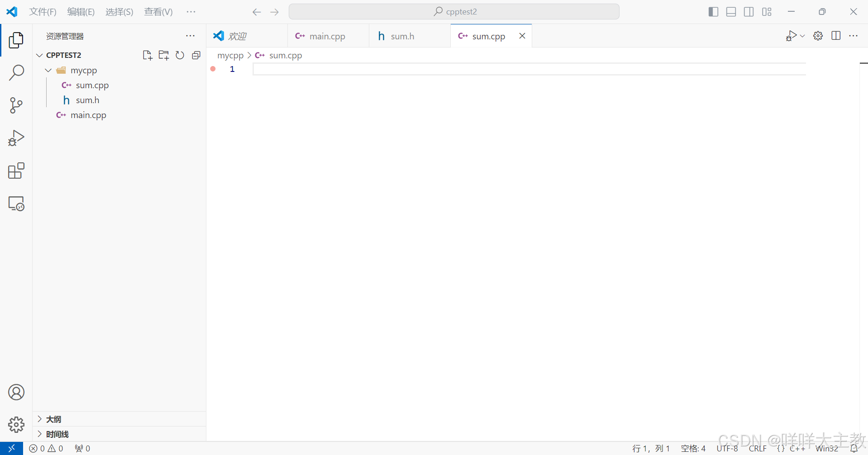Open ports forwarded status item

[82, 448]
